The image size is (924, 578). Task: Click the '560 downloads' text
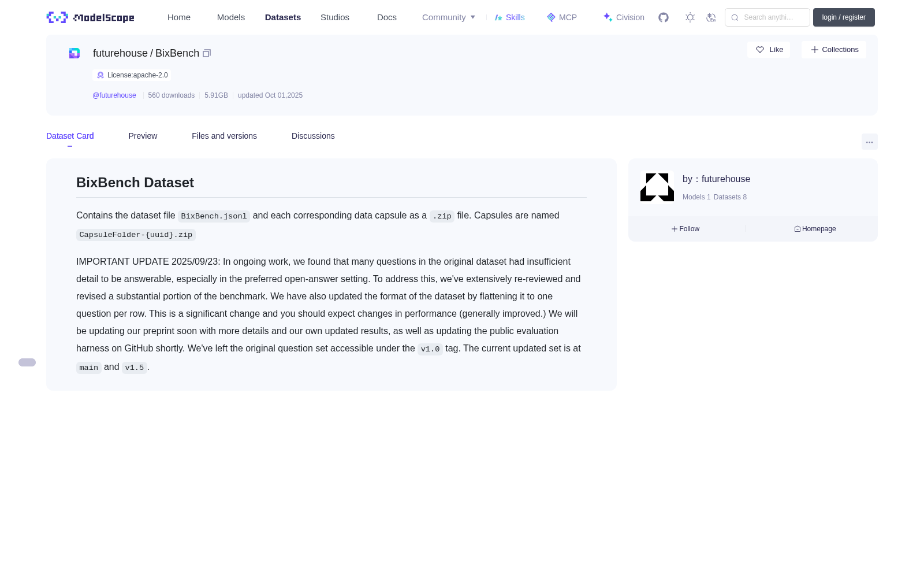[x=172, y=95]
